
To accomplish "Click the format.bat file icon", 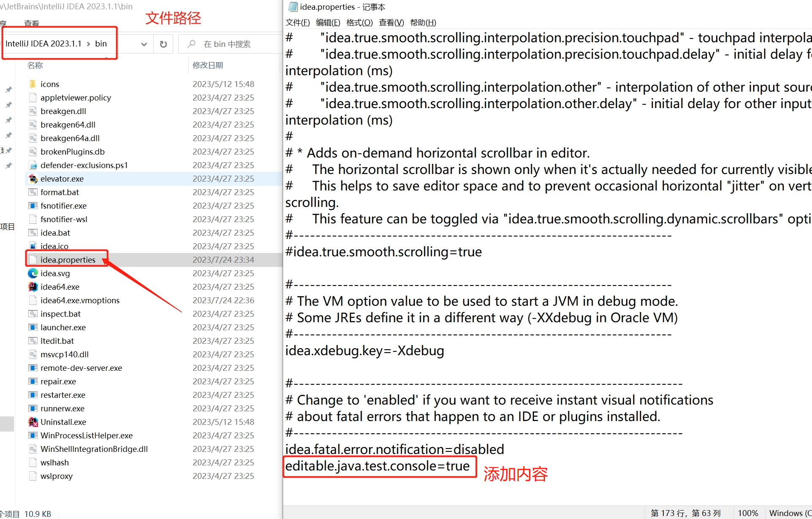I will point(33,192).
